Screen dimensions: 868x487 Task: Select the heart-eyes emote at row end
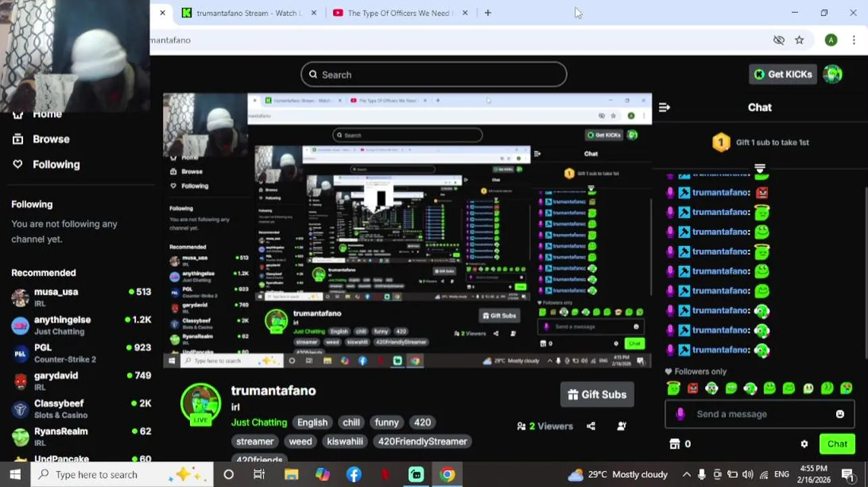(846, 388)
